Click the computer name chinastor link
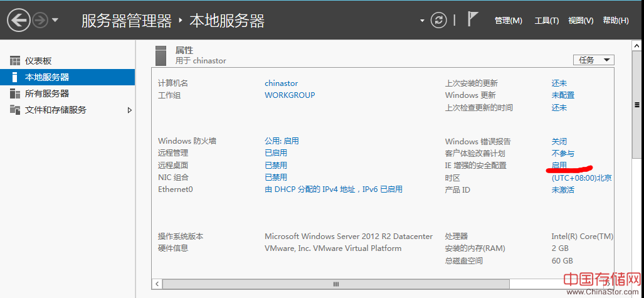Screen dimensions: 644x298 click(282, 83)
